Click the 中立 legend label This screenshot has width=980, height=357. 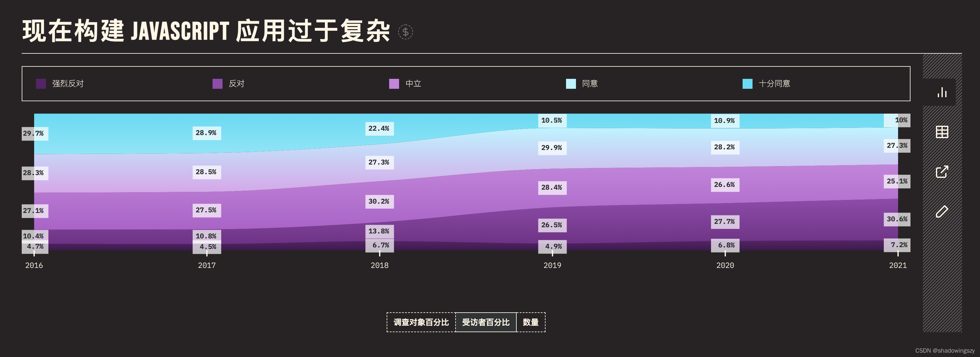tap(413, 84)
